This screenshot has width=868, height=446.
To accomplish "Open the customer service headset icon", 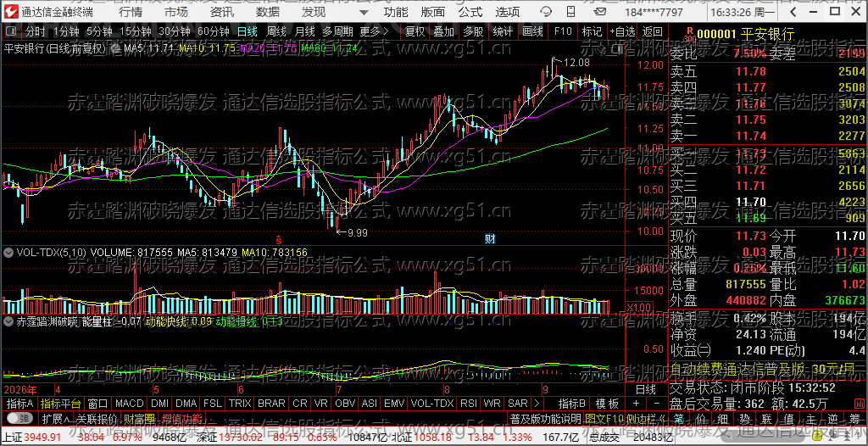I will pos(546,12).
